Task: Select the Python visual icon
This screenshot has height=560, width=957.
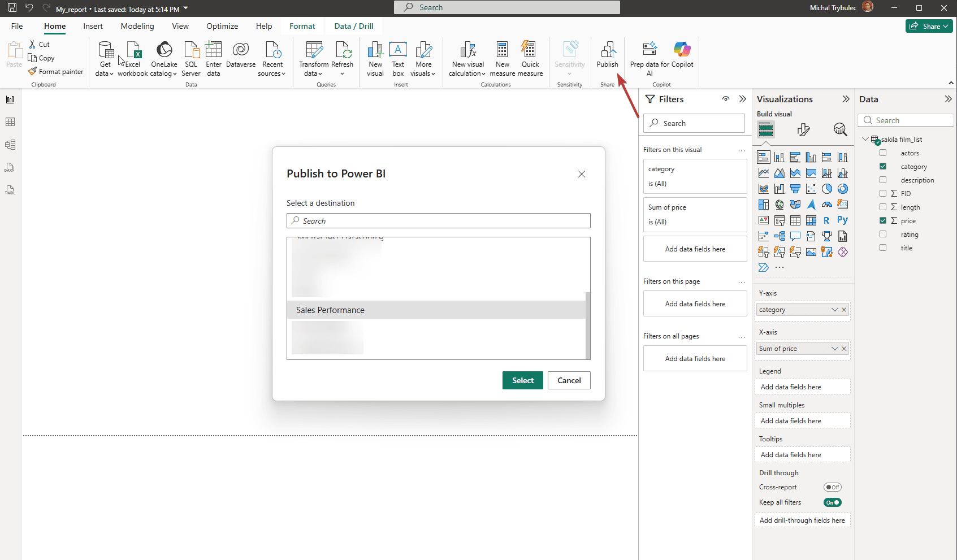Action: click(x=843, y=220)
